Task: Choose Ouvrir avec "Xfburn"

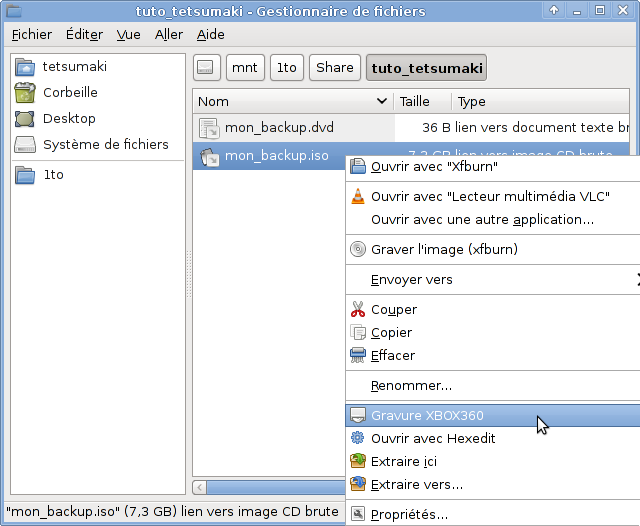Action: [493, 166]
